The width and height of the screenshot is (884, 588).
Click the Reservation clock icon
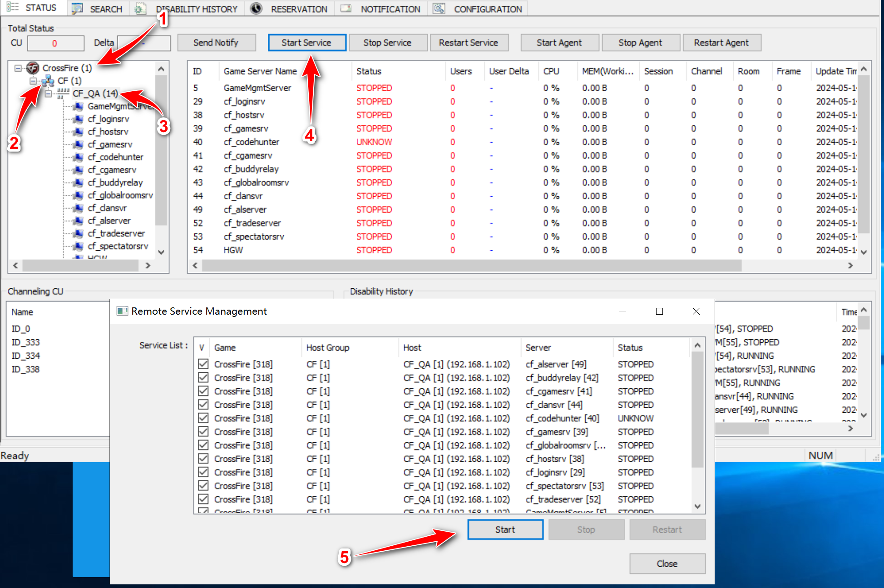point(256,9)
